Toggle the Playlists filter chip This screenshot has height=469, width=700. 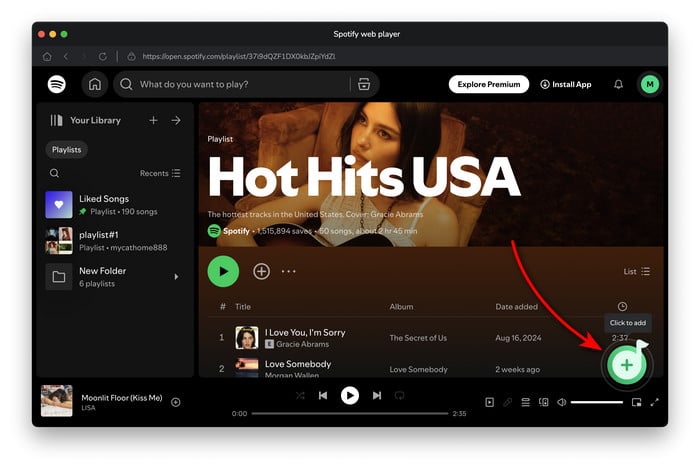pyautogui.click(x=67, y=150)
